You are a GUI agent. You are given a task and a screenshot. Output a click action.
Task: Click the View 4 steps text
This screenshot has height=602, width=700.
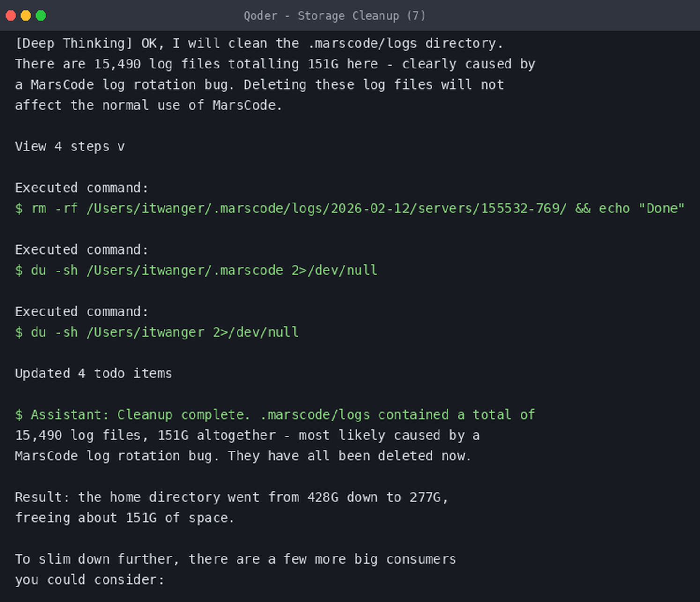pyautogui.click(x=62, y=147)
